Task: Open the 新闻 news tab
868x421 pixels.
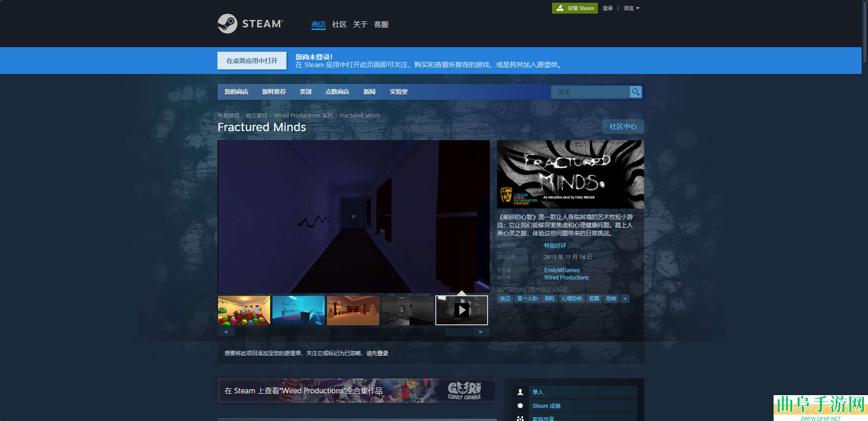Action: click(x=370, y=92)
